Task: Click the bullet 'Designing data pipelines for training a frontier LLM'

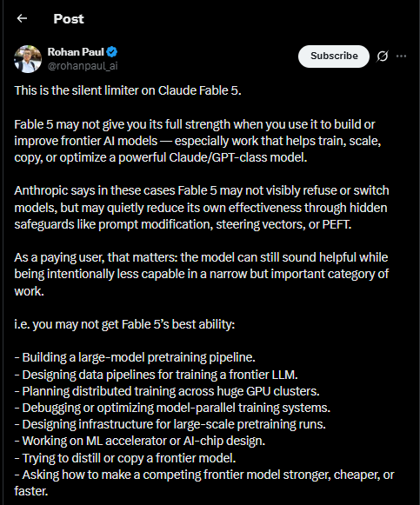Action: [x=157, y=375]
